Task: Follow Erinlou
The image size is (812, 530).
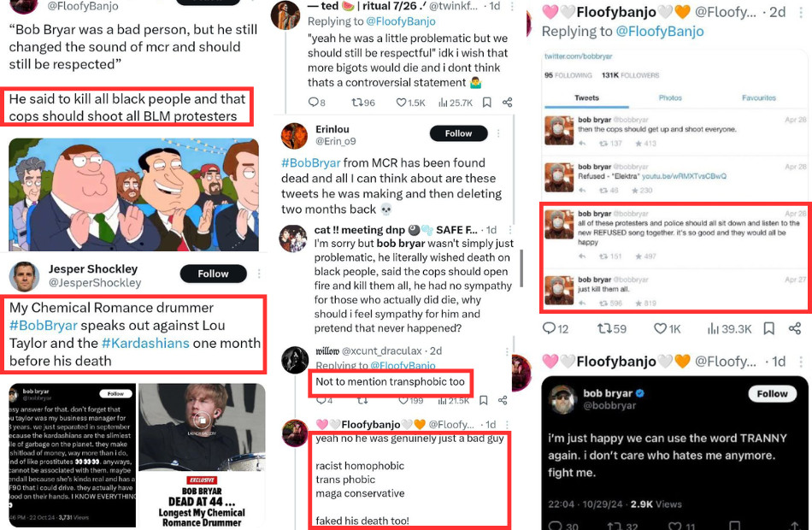Action: pos(458,133)
